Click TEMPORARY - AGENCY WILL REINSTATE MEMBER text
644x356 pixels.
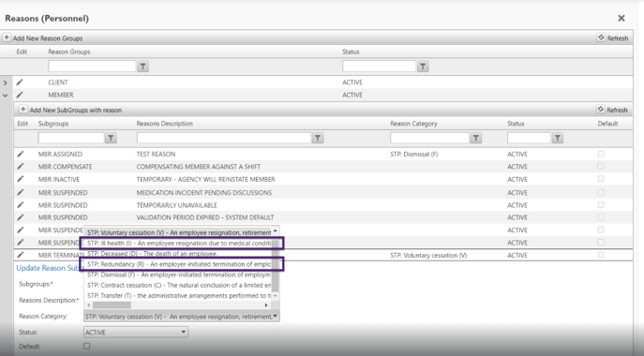206,180
